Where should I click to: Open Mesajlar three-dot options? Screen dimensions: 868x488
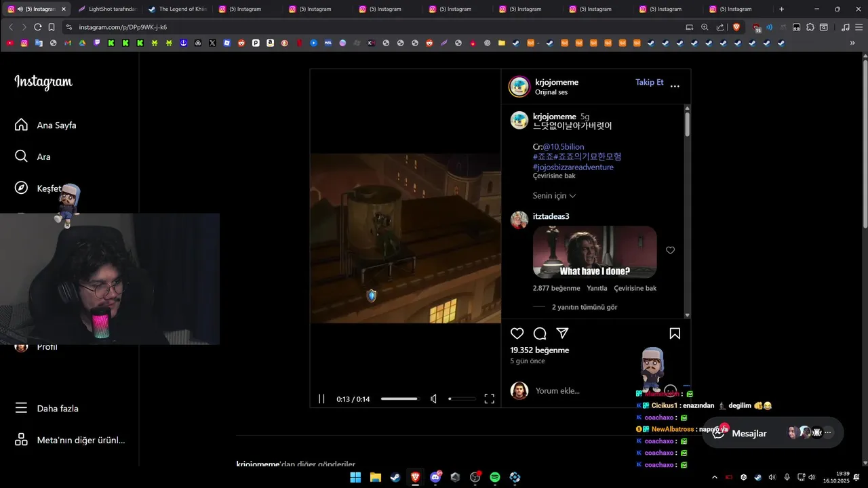click(x=827, y=432)
